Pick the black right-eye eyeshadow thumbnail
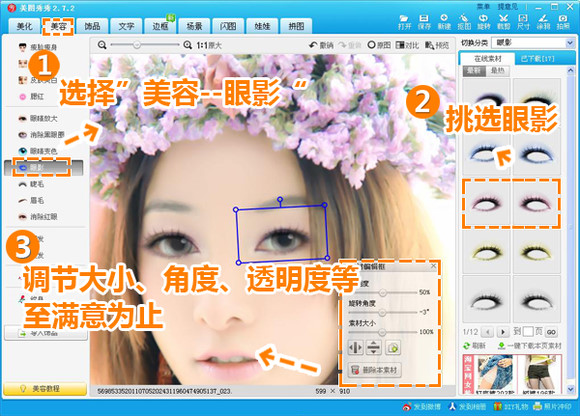580x416 pixels. pos(536,299)
